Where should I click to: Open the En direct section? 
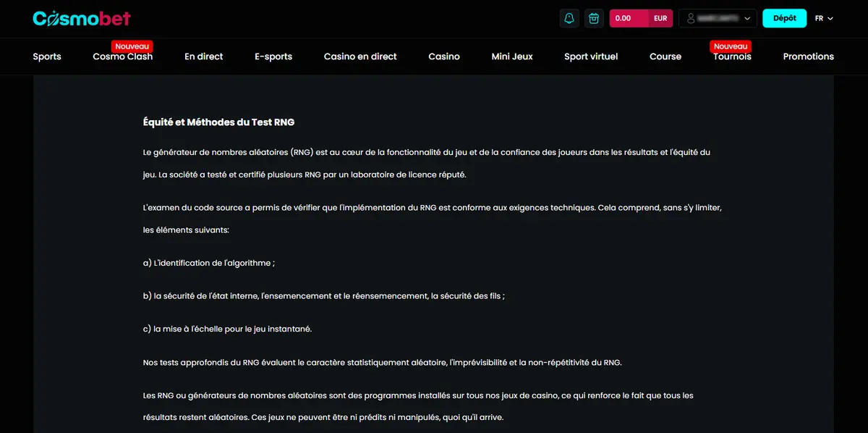coord(204,56)
